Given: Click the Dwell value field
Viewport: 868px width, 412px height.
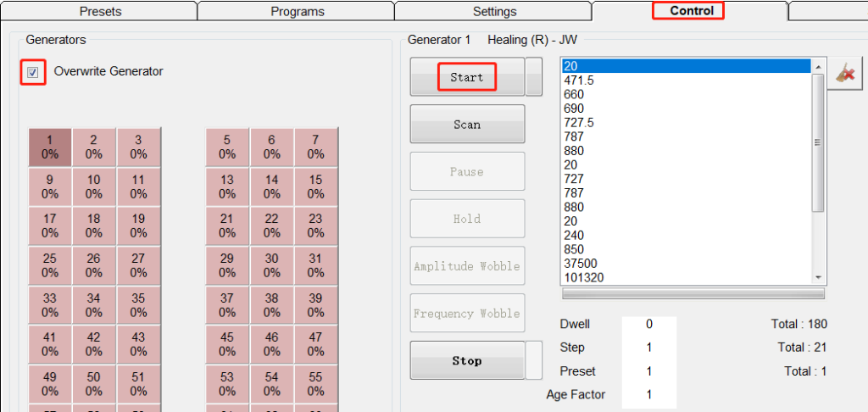Looking at the screenshot, I should (x=648, y=324).
